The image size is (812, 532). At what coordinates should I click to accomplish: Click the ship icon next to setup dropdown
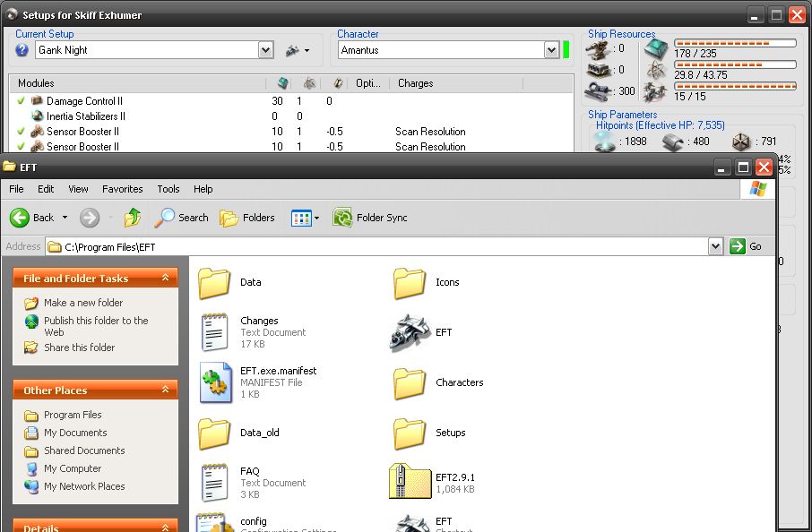click(292, 51)
